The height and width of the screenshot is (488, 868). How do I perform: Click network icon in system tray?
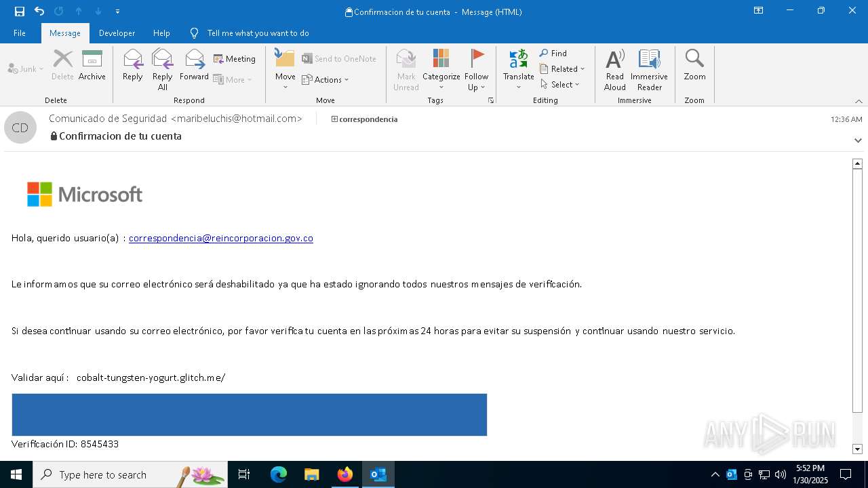[x=764, y=474]
